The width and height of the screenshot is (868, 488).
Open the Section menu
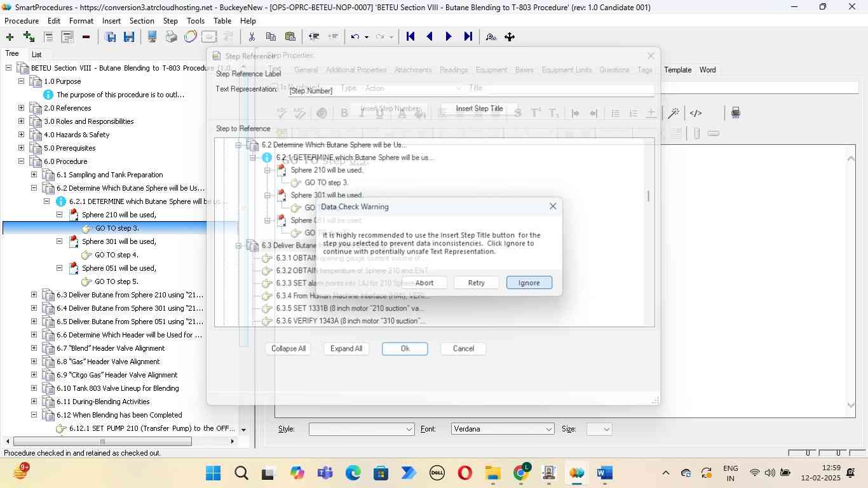(x=142, y=21)
